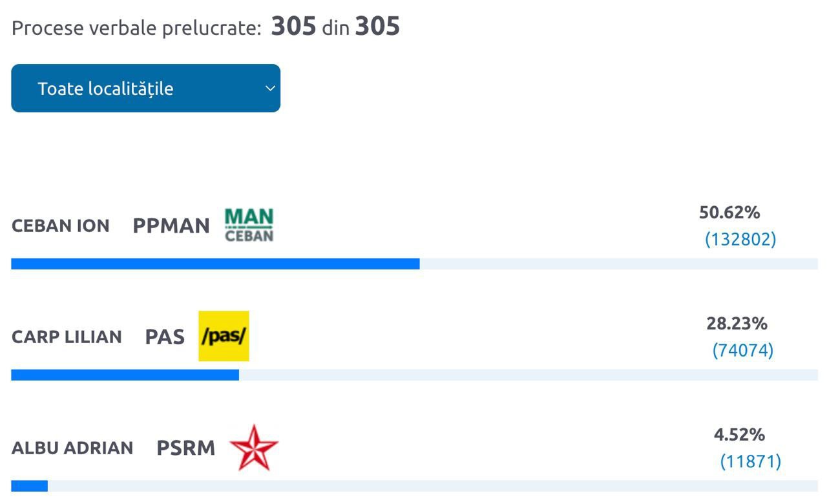Viewport: 827px width, 504px height.
Task: Click the vote count 74074 link
Action: pyautogui.click(x=743, y=351)
